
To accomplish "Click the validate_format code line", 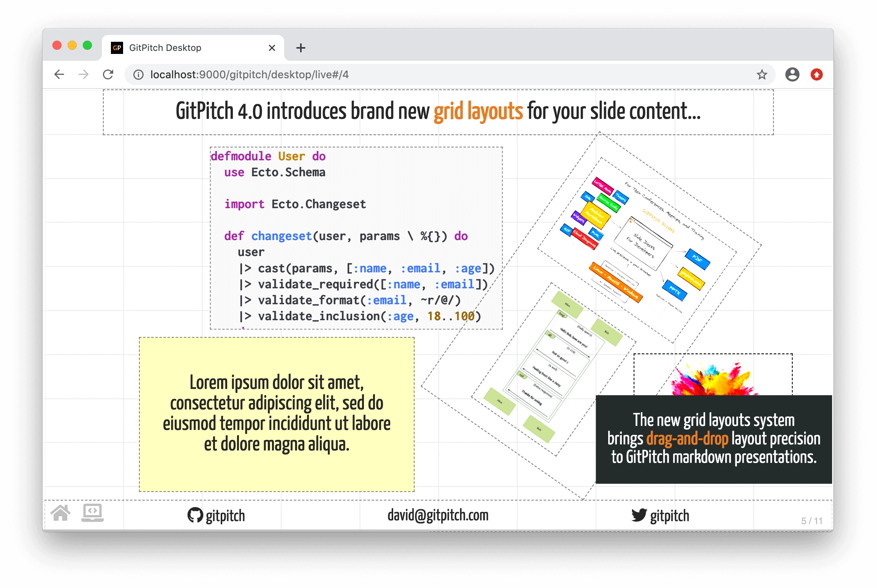I will (x=349, y=300).
